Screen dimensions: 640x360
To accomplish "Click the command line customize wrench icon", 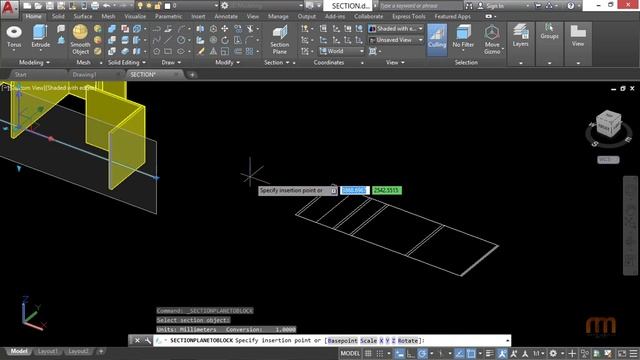I will pyautogui.click(x=147, y=340).
